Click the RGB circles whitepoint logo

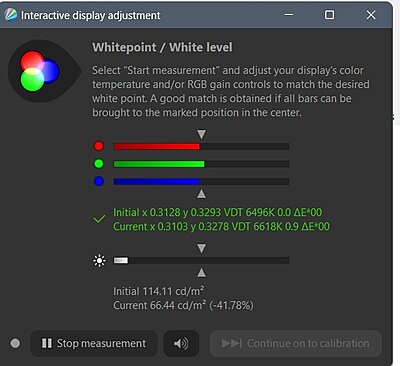pos(39,71)
